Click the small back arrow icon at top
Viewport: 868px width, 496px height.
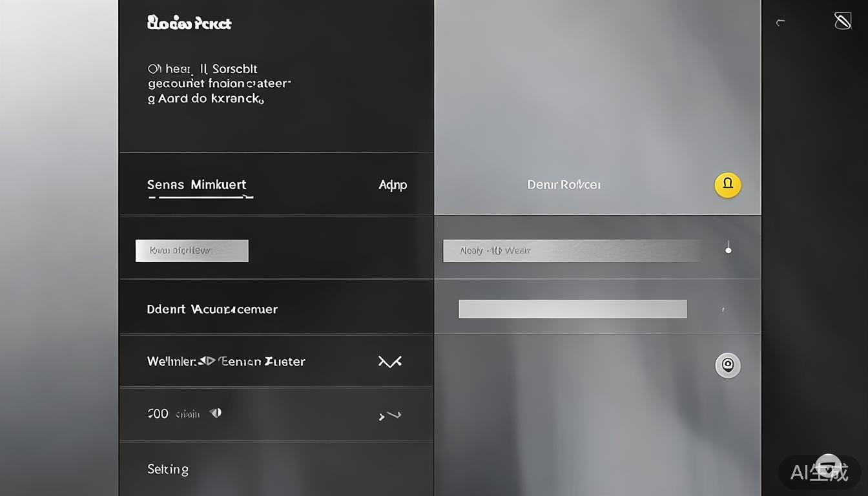[x=781, y=23]
